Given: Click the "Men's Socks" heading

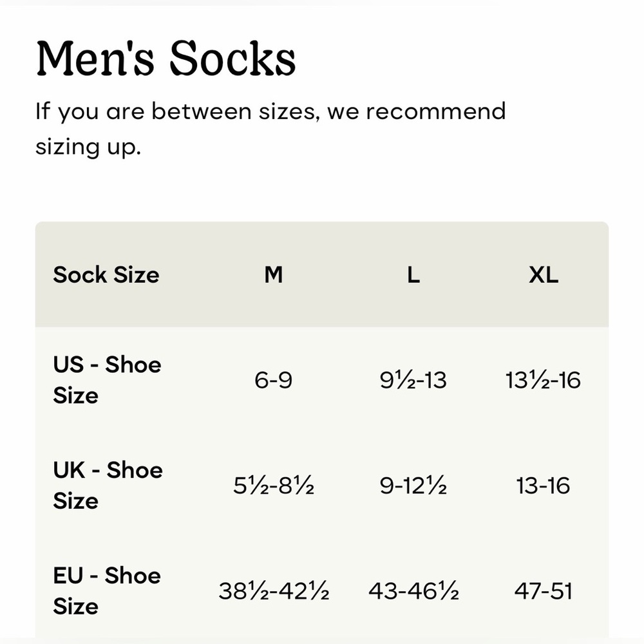Looking at the screenshot, I should tap(166, 59).
